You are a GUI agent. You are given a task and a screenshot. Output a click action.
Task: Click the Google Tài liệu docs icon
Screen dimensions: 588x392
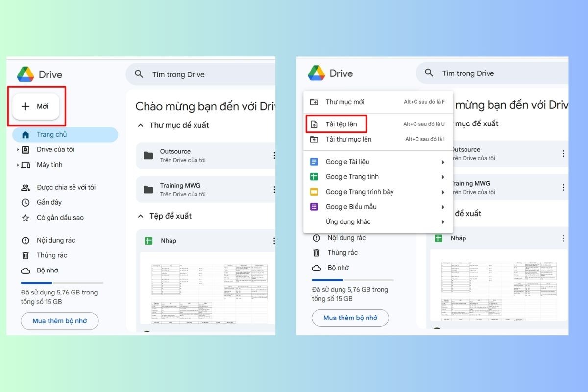pyautogui.click(x=314, y=162)
